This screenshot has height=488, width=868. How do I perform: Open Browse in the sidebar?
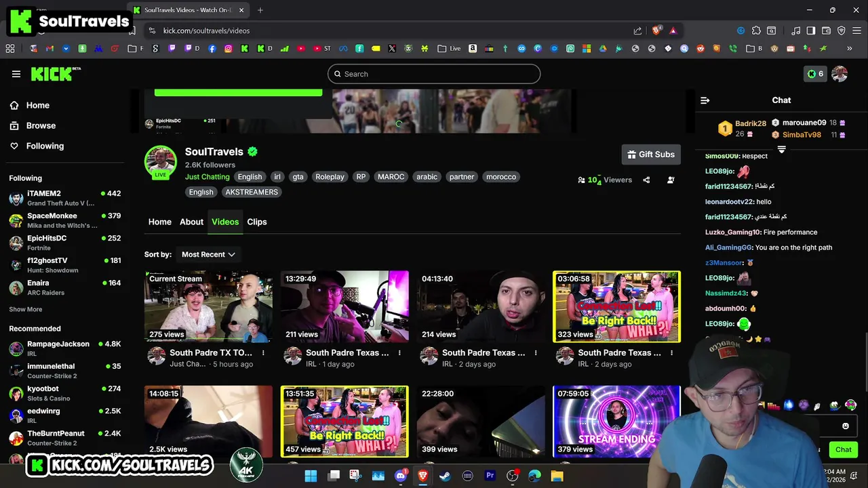(x=33, y=125)
